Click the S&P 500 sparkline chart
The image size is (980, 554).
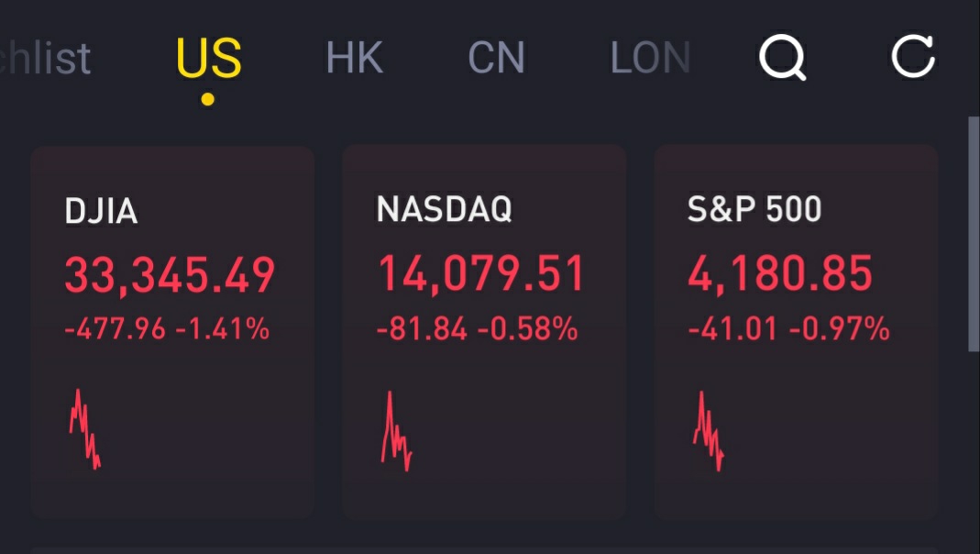pos(709,431)
